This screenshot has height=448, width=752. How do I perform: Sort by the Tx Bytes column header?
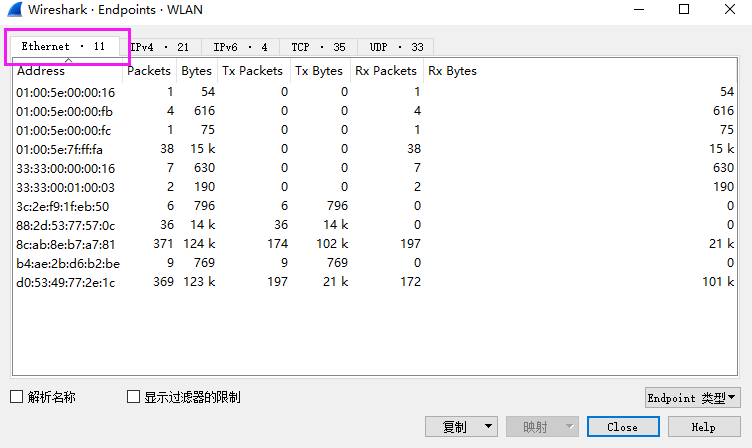[320, 71]
